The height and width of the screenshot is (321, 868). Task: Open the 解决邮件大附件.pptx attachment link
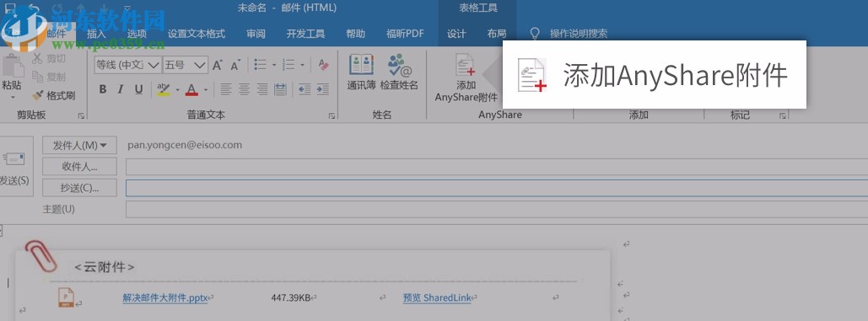click(165, 297)
